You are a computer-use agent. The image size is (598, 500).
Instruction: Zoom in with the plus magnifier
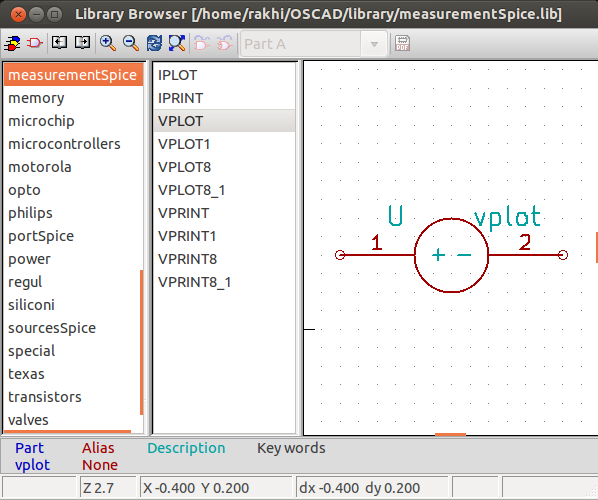[x=108, y=43]
